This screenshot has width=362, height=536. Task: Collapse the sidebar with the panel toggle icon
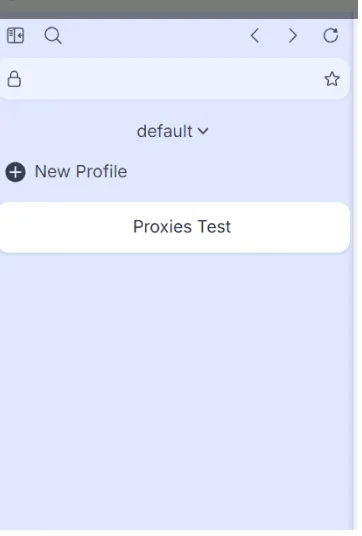[15, 36]
